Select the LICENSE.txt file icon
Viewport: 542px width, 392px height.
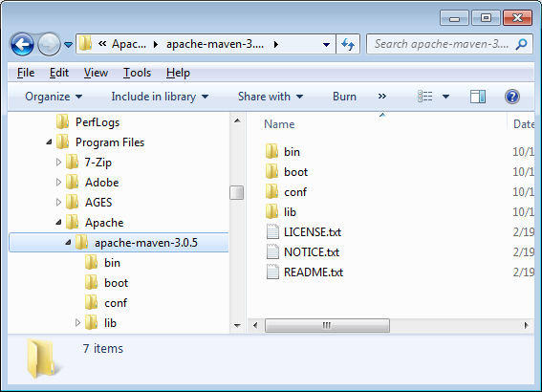point(272,231)
